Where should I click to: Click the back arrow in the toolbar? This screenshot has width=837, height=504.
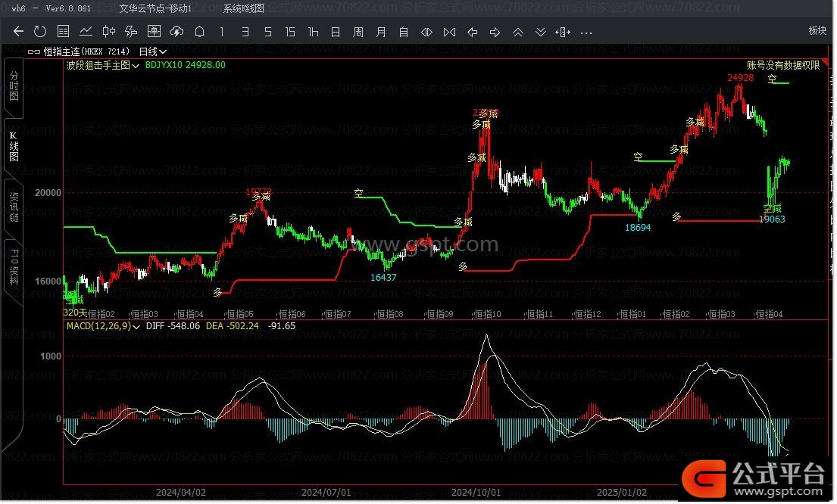coord(18,32)
